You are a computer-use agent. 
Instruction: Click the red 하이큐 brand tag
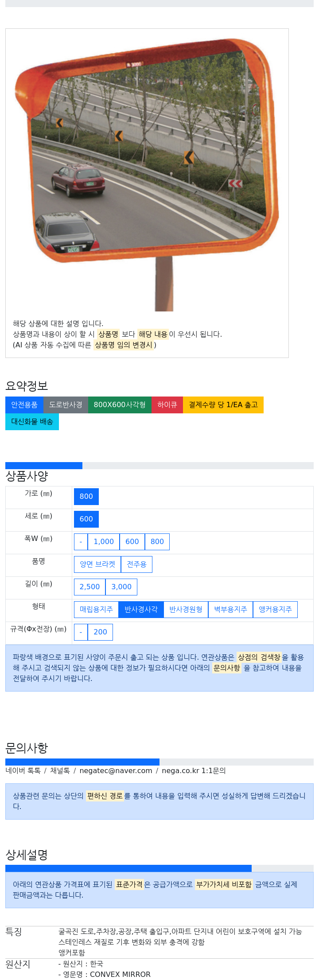pyautogui.click(x=167, y=405)
